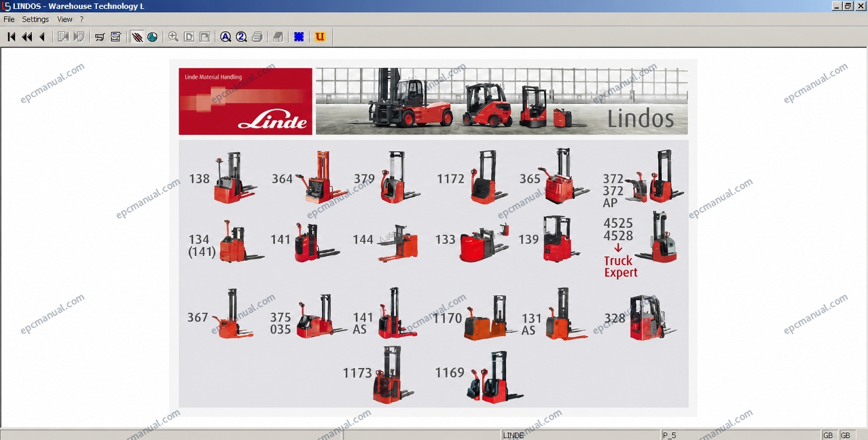Open the question mark help menu
The image size is (868, 440).
82,20
